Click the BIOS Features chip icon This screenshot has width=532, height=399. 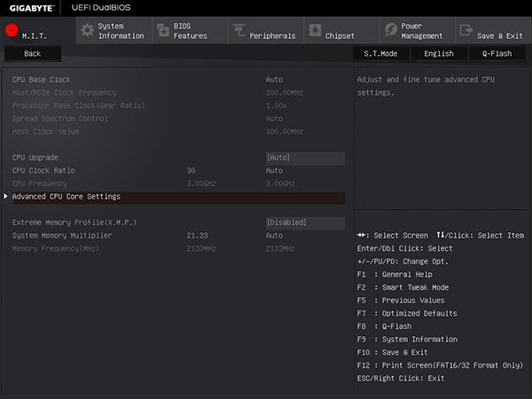(x=163, y=30)
